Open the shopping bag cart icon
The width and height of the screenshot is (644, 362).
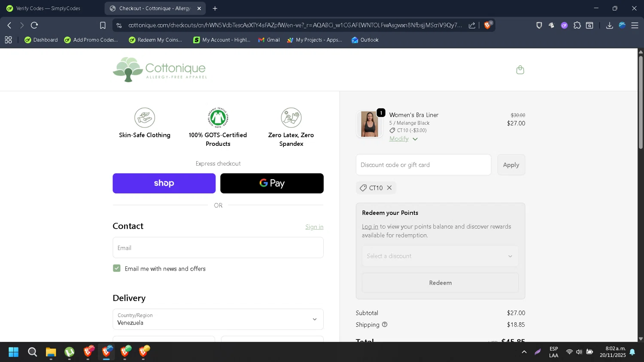click(520, 70)
